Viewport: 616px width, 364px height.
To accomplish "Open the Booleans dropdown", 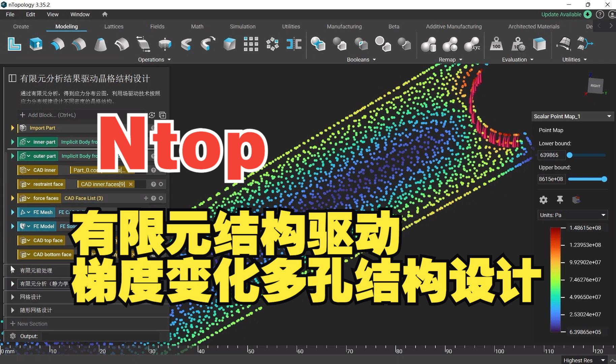I will pos(361,60).
